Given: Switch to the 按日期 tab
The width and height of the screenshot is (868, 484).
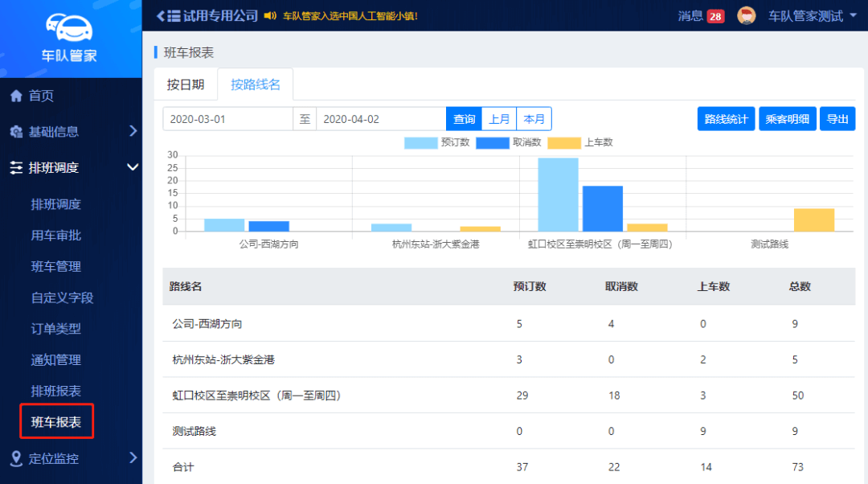Looking at the screenshot, I should [x=186, y=84].
